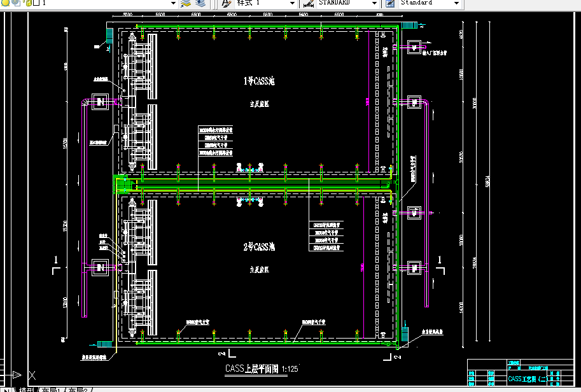Select '主反应区' label under 2号CASS池
Viewport: 581px width, 392px height.
coord(259,270)
